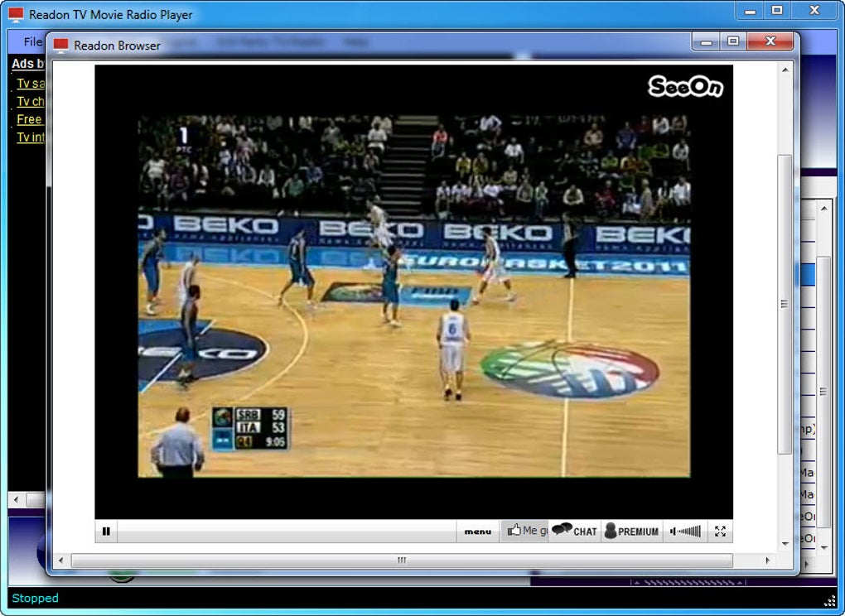Click browser vertical scrollbar up arrow

tap(785, 70)
